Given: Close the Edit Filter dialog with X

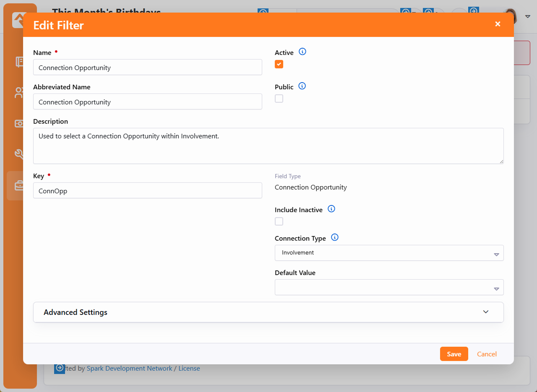Looking at the screenshot, I should pyautogui.click(x=498, y=24).
